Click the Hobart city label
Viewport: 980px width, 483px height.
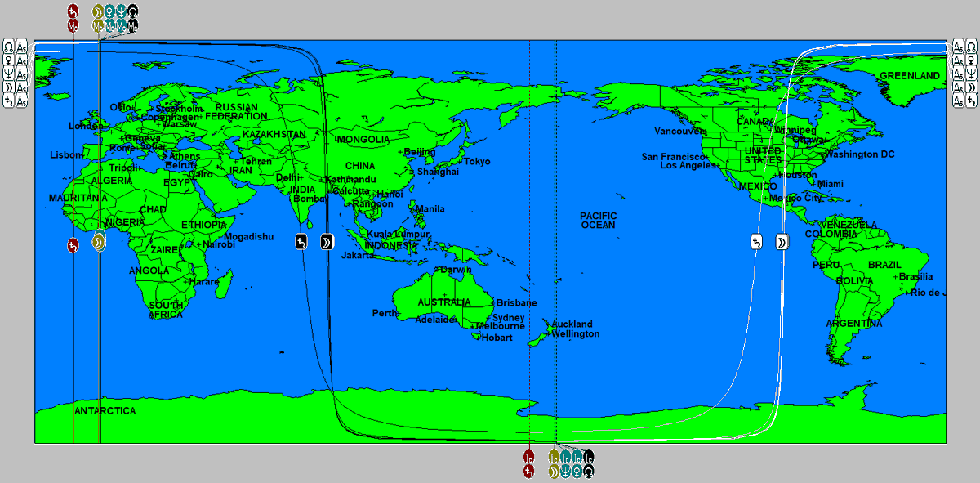[496, 338]
